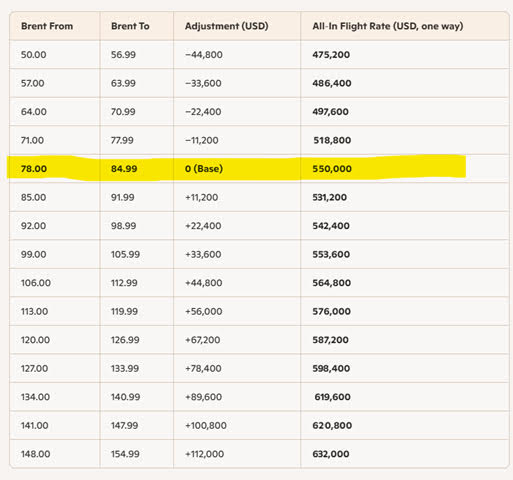Select the Brent To value 63.99

[123, 83]
